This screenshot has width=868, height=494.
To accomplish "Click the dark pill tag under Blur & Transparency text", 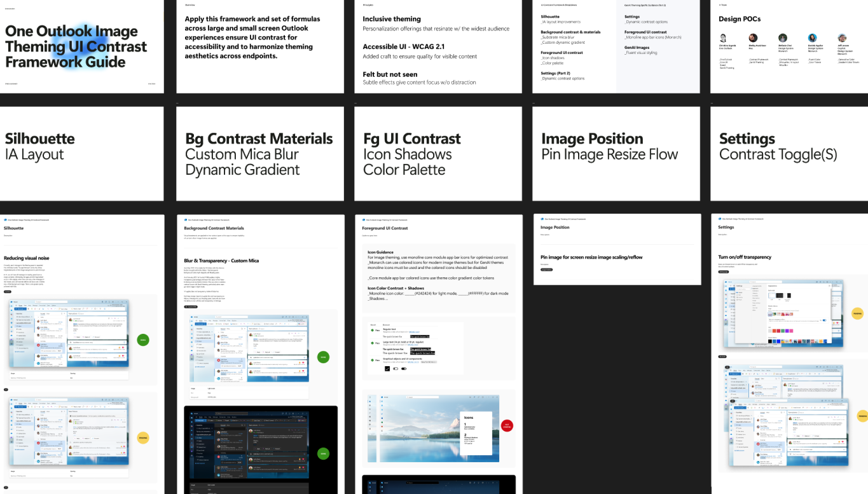I will (x=191, y=306).
